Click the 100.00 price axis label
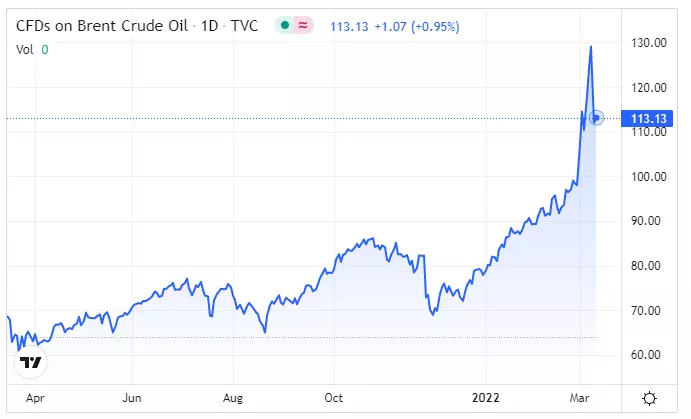Screen dimensions: 691x419 649,177
